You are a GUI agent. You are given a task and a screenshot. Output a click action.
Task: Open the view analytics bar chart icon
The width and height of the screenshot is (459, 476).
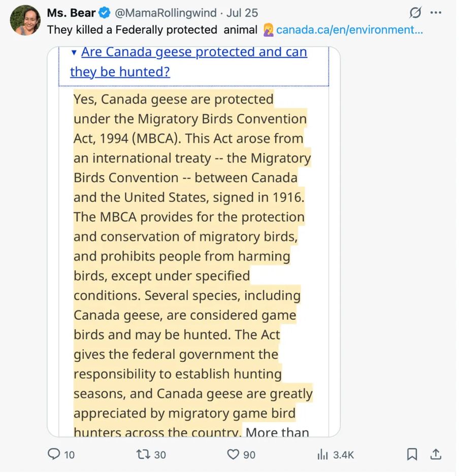point(322,454)
